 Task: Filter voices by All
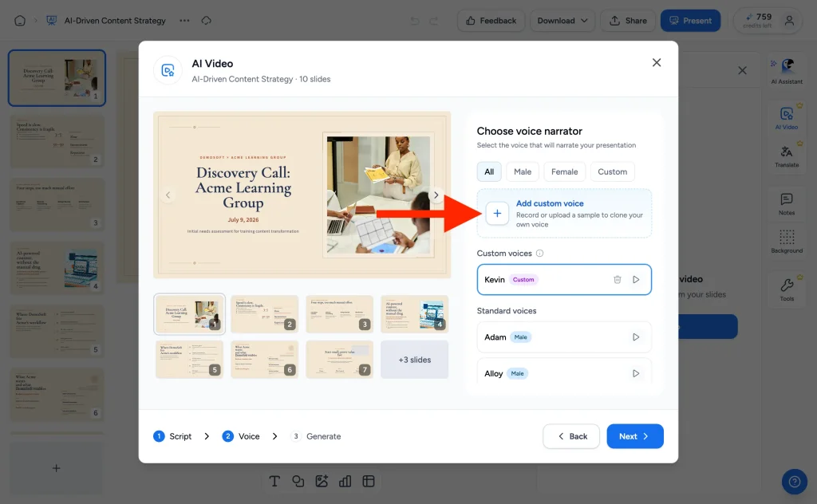click(489, 171)
